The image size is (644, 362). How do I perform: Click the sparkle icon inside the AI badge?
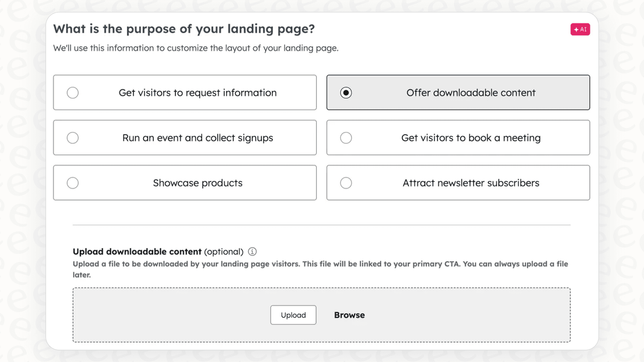(576, 29)
